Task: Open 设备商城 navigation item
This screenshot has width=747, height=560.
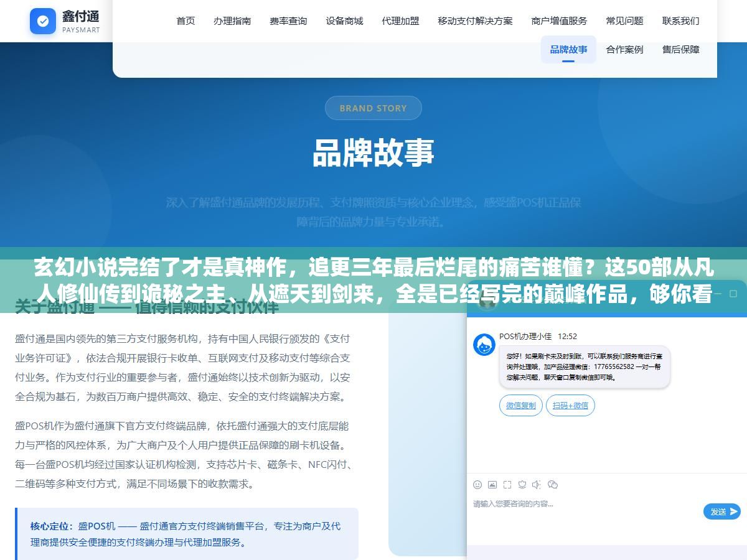Action: pos(344,21)
